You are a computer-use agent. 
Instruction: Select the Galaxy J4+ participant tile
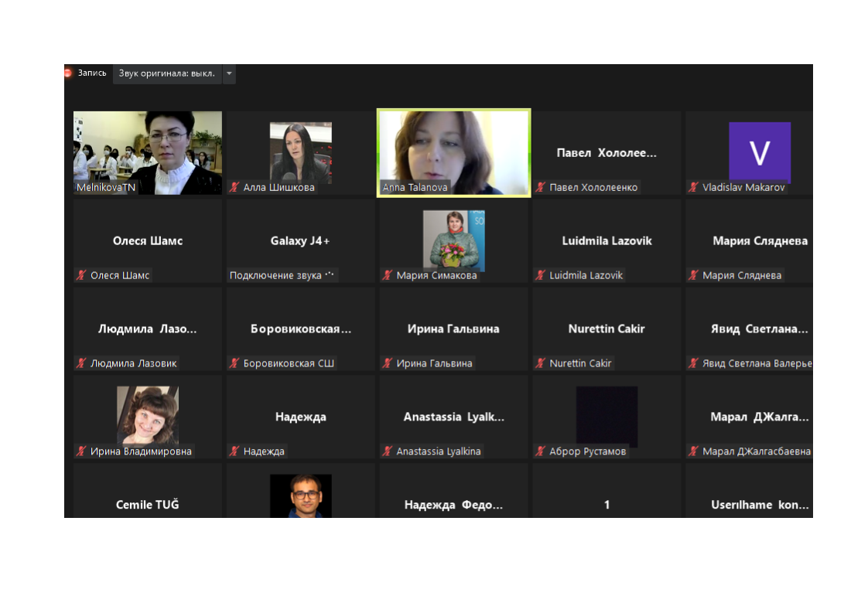coord(301,240)
